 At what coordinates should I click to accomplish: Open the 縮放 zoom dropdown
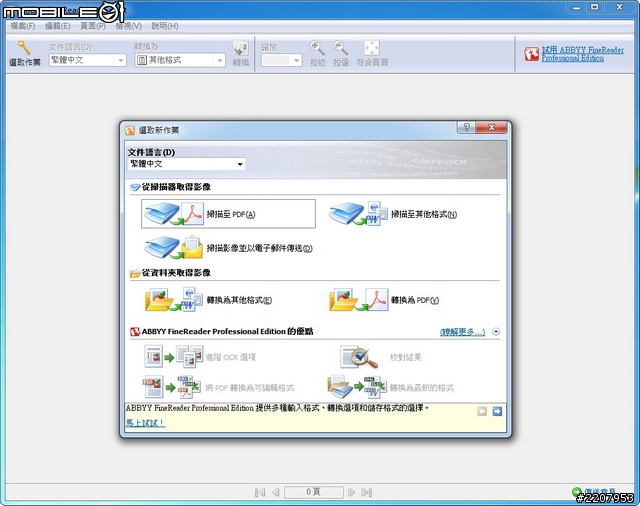(x=281, y=60)
